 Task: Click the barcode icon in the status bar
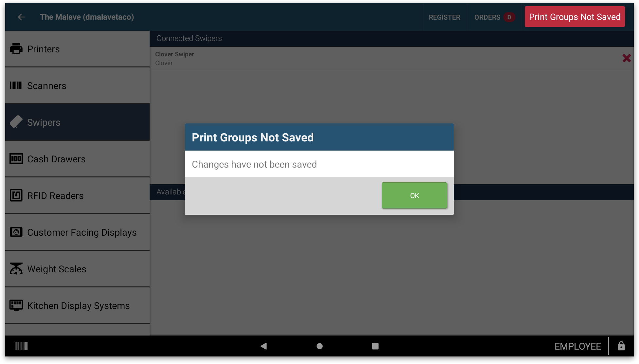point(21,346)
